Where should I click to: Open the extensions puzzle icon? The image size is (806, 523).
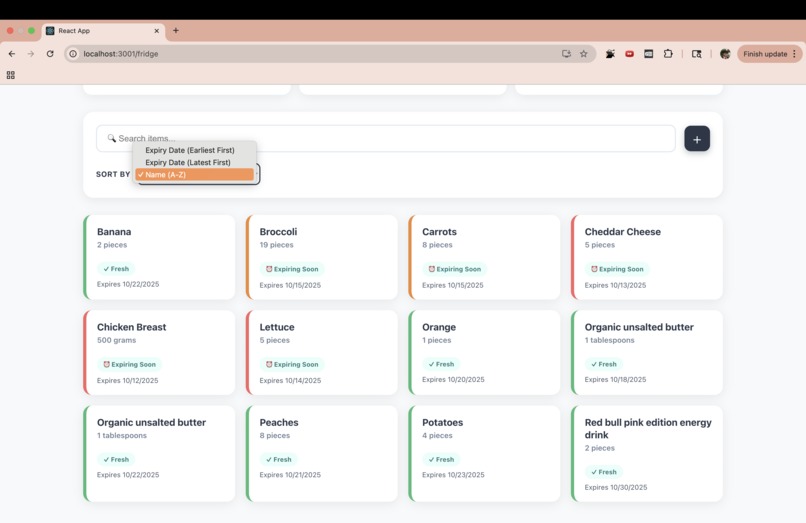pyautogui.click(x=668, y=53)
